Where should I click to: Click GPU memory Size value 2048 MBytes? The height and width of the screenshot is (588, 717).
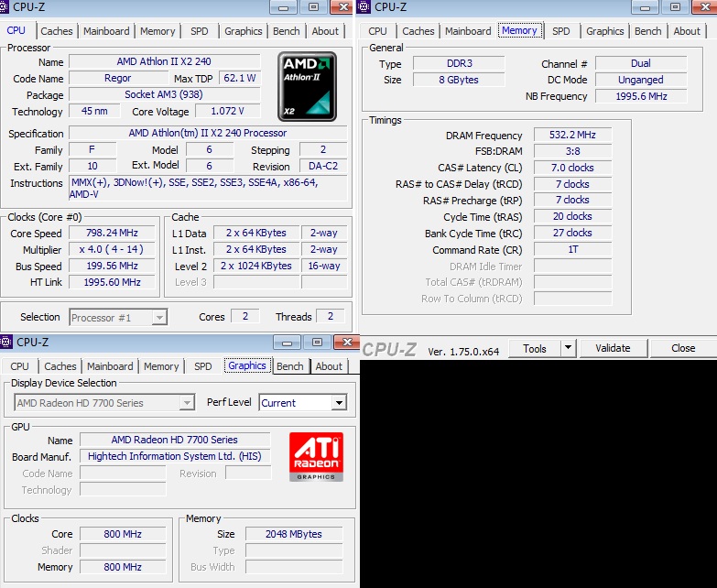(294, 534)
